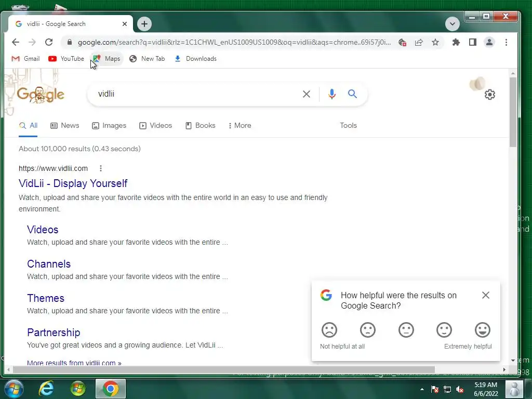Image resolution: width=532 pixels, height=399 pixels.
Task: Open the Windows Start menu
Action: pos(14,389)
